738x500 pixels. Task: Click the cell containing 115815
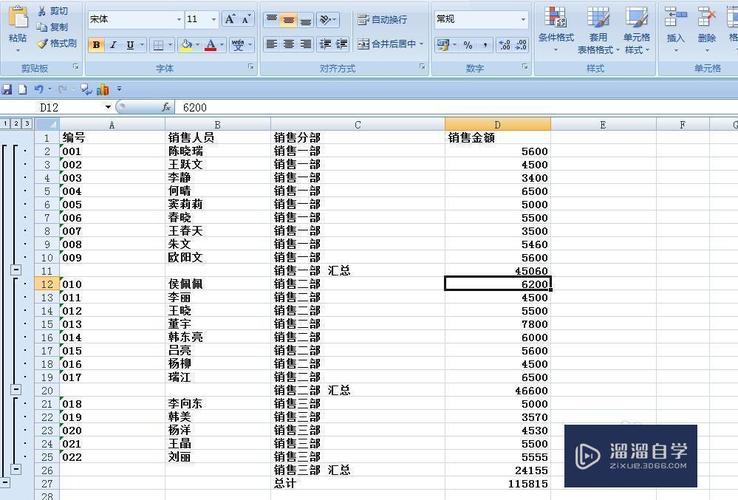[x=497, y=484]
